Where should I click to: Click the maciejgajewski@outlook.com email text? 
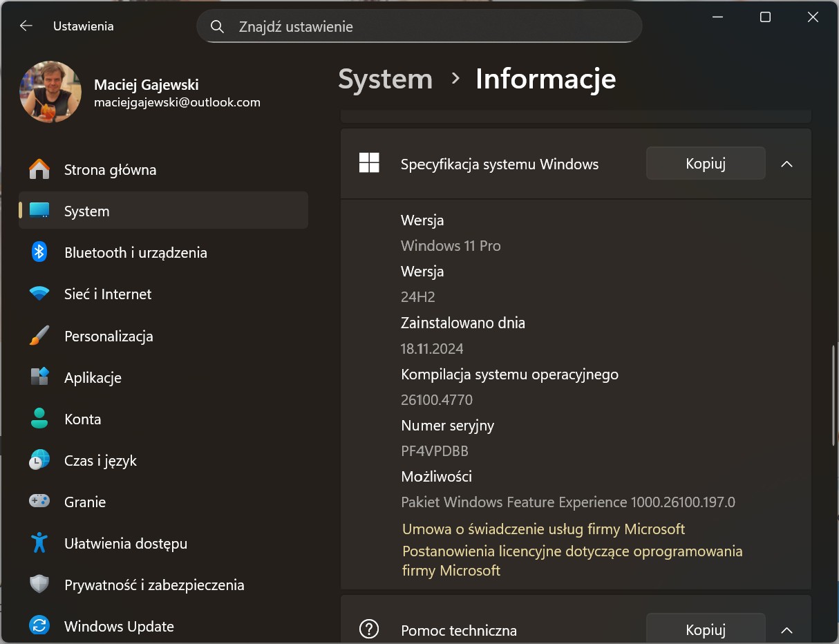177,102
